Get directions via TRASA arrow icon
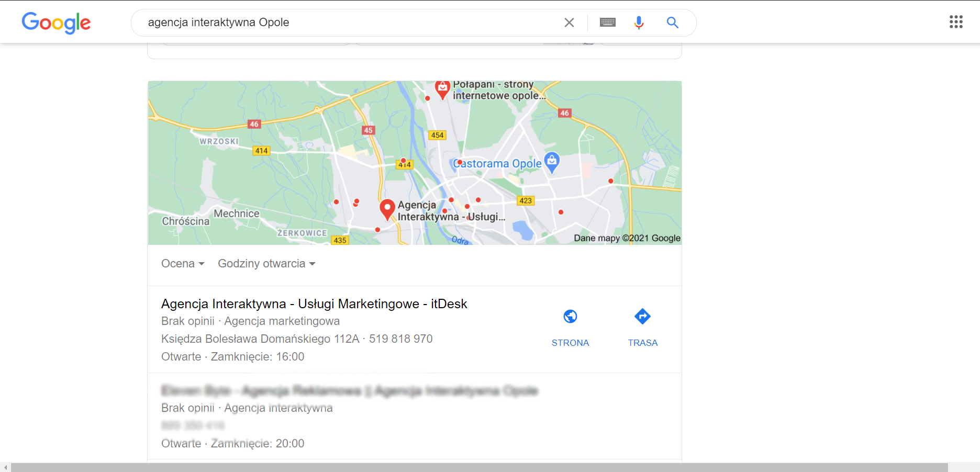Screen dimensions: 980x472 642,317
